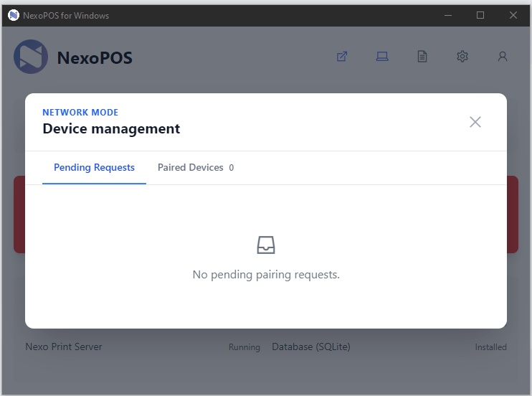The width and height of the screenshot is (532, 396).
Task: Select the 'Nexo Print Server' label
Action: (63, 346)
